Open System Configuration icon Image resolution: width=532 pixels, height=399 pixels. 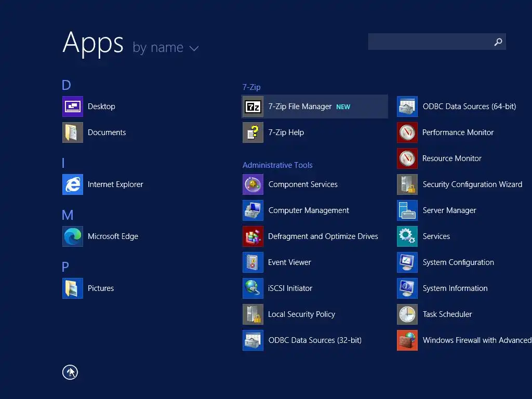(407, 262)
